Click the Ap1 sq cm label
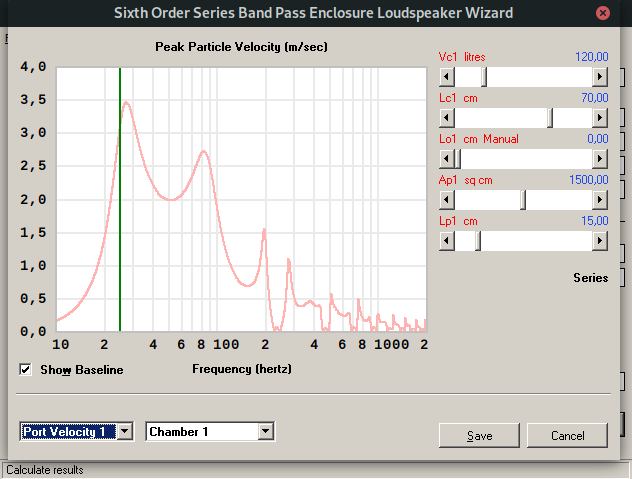This screenshot has height=479, width=632. pos(466,180)
